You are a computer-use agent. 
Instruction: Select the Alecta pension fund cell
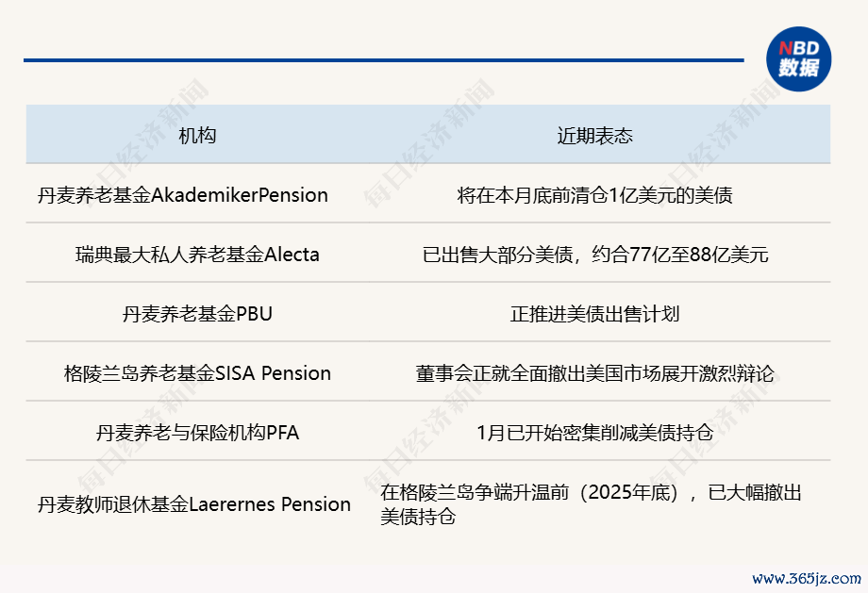click(x=197, y=254)
